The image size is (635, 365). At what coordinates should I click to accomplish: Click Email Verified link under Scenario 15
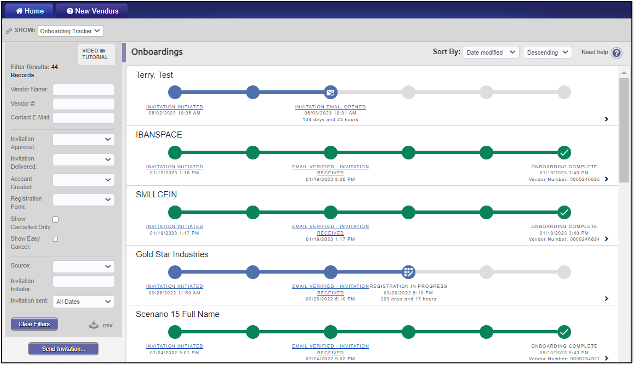pyautogui.click(x=330, y=349)
